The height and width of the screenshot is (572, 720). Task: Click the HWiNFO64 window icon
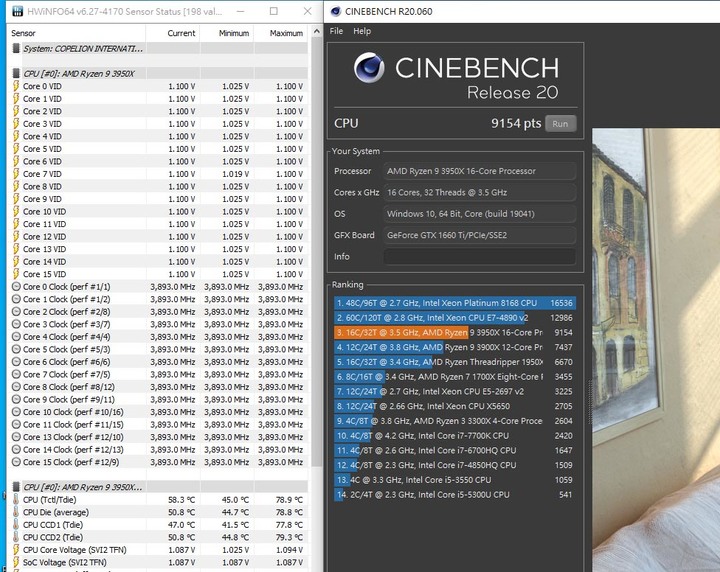click(x=17, y=11)
